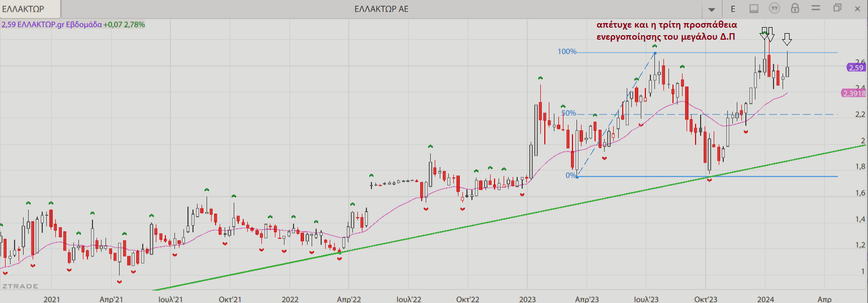Toggle the bottom panel layout icon
Image resolution: width=868 pixels, height=303 pixels.
point(754,9)
